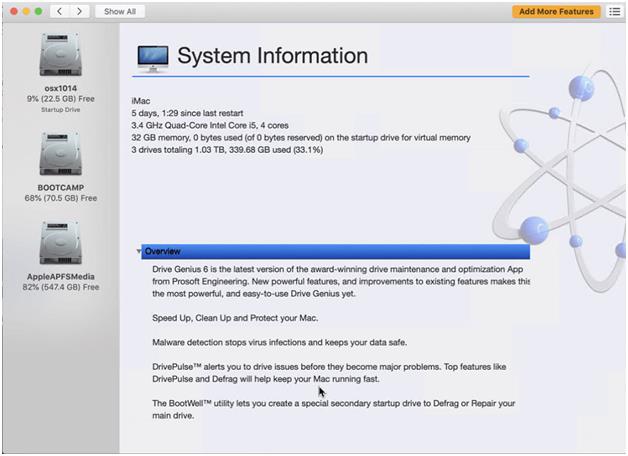Click the osx1014 drive name label
This screenshot has width=628, height=456.
pos(61,88)
